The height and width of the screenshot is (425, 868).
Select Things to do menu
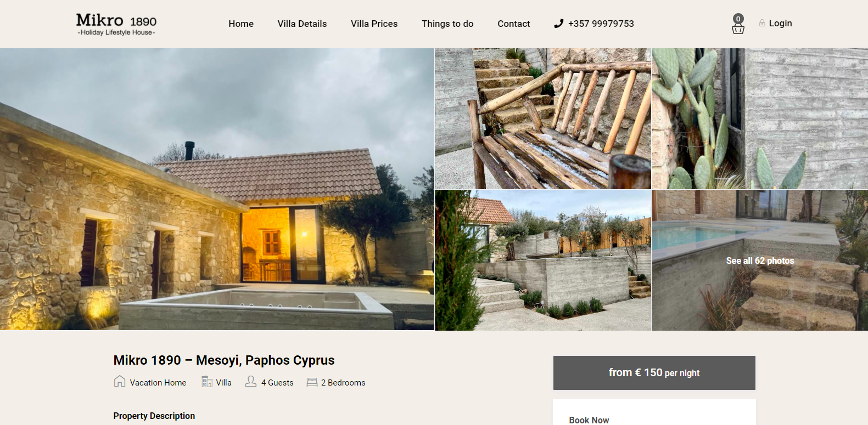click(x=447, y=24)
